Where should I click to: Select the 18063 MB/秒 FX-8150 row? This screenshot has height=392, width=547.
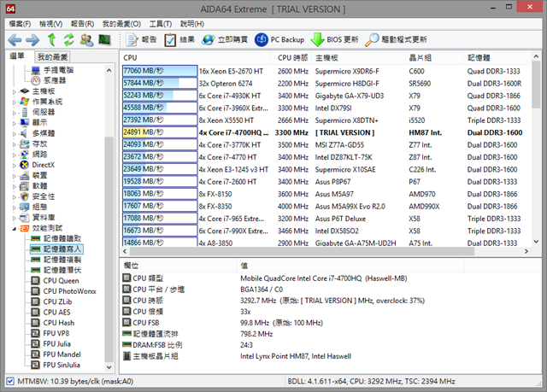(x=326, y=194)
